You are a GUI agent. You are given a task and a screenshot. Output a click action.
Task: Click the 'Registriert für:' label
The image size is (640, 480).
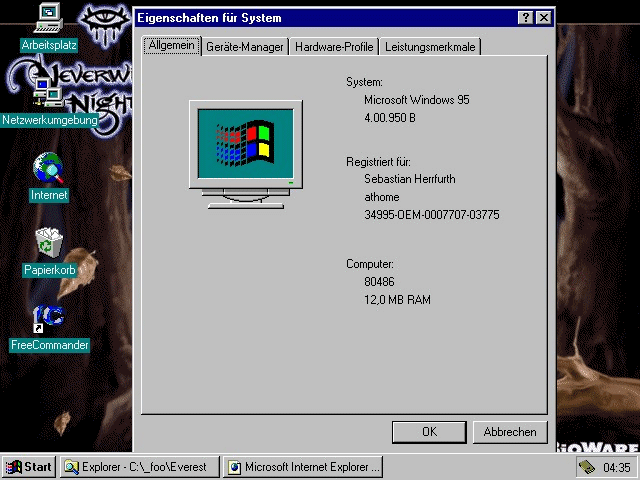point(378,162)
